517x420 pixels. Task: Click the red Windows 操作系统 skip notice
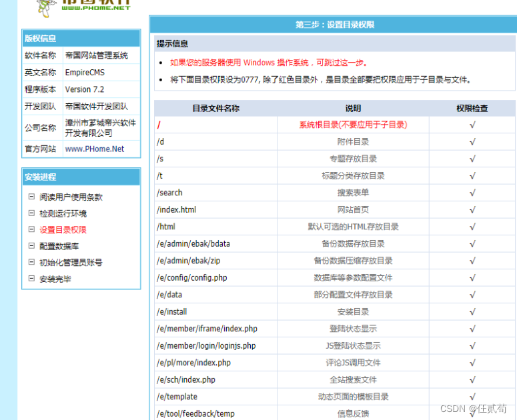click(x=269, y=63)
